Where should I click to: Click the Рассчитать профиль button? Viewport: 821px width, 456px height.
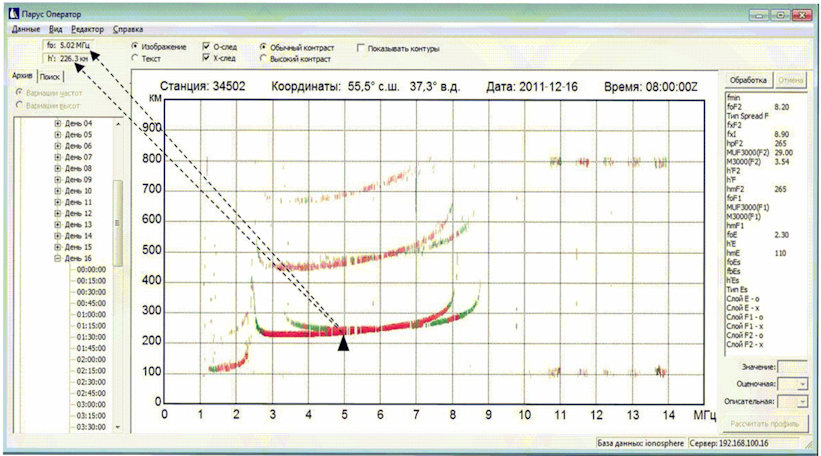click(764, 424)
